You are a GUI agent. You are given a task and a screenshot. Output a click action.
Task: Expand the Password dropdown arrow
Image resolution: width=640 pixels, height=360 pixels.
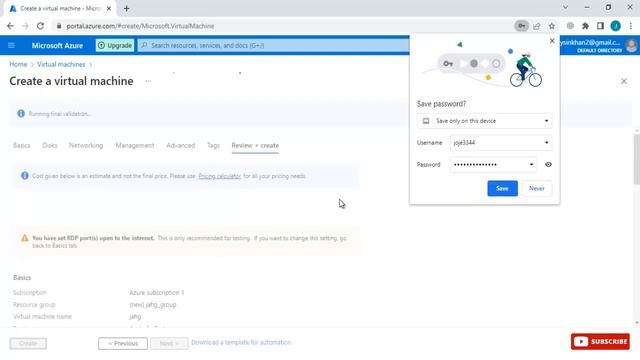(x=531, y=164)
